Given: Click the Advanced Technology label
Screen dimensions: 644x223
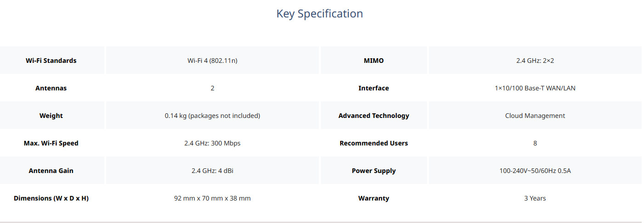Looking at the screenshot, I should coord(374,116).
